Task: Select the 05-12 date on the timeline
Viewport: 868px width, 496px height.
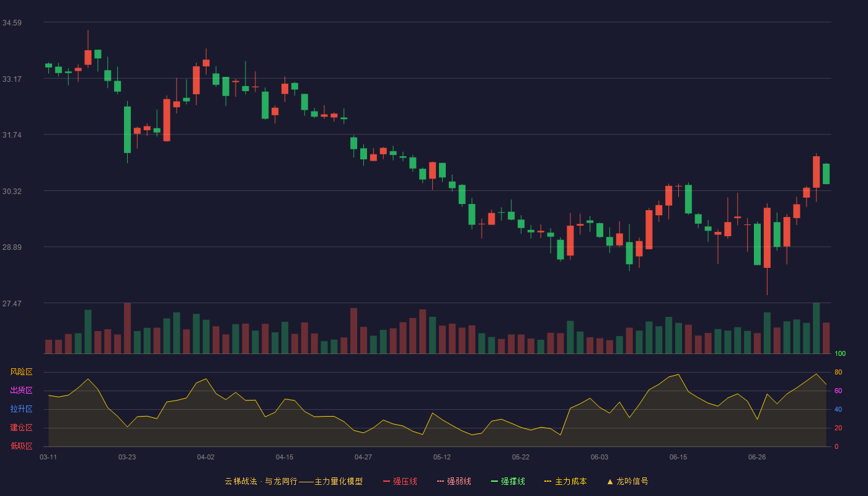Action: tap(442, 457)
